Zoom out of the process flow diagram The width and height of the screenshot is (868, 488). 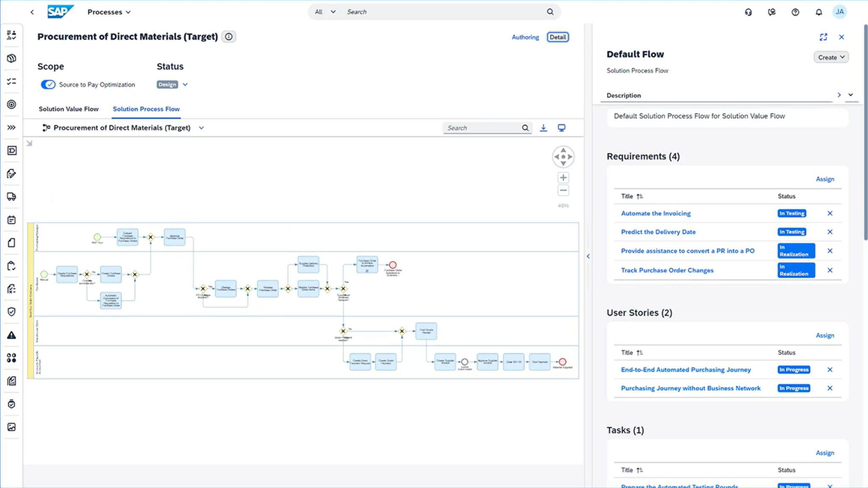coord(563,190)
